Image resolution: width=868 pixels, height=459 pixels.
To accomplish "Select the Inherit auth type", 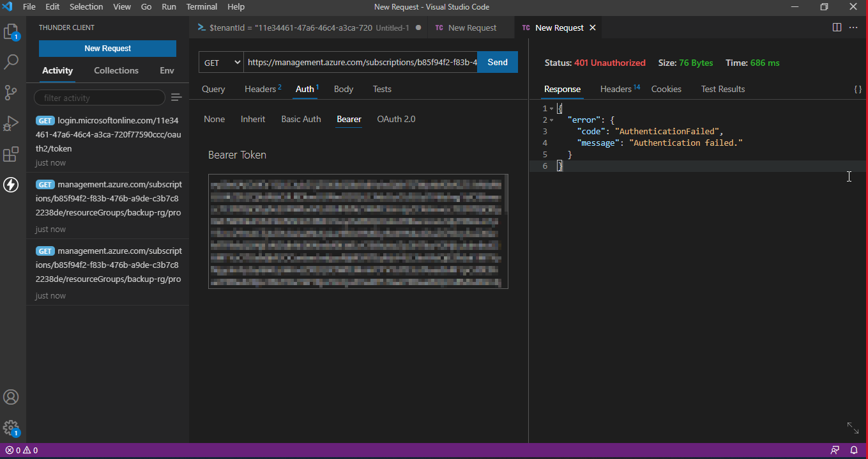I will [253, 119].
